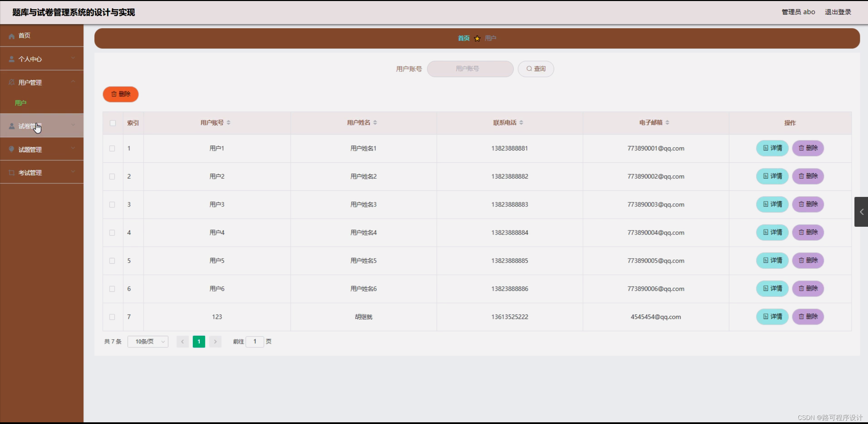This screenshot has width=868, height=424.
Task: Select the 用户 submenu item
Action: (20, 103)
